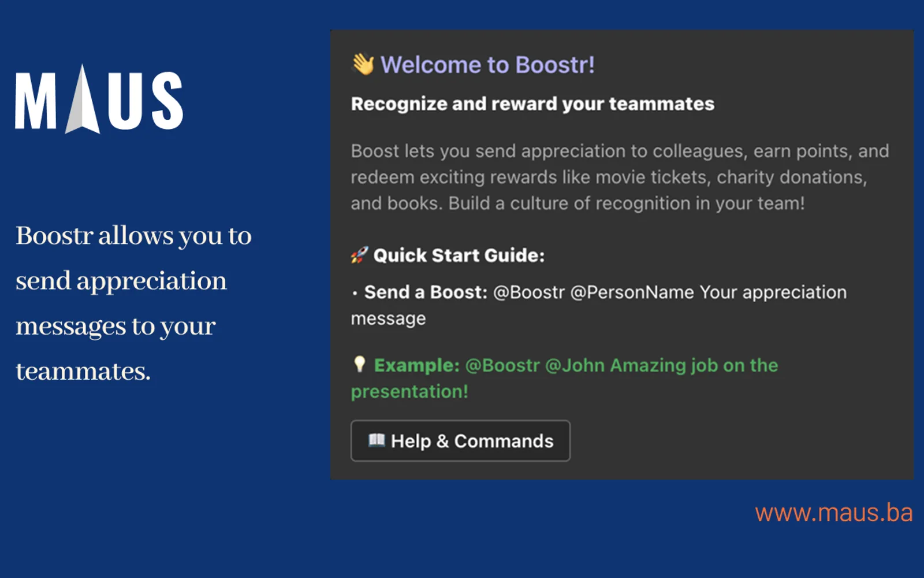Click the '@PersonName' text in Send a Boost
This screenshot has width=924, height=578.
(632, 292)
